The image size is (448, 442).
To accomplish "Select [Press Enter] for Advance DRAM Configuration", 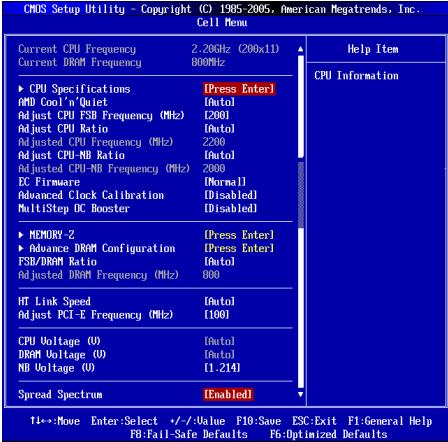I will pyautogui.click(x=239, y=248).
